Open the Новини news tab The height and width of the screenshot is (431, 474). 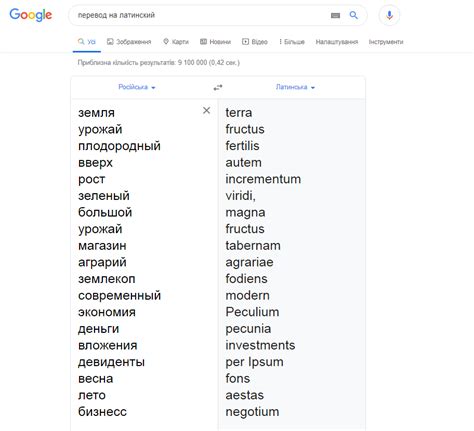(x=215, y=42)
